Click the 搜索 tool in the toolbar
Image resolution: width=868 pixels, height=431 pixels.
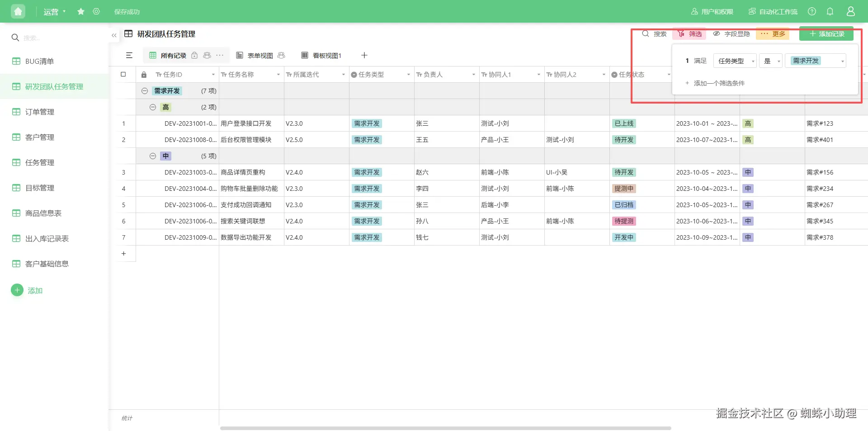click(654, 34)
